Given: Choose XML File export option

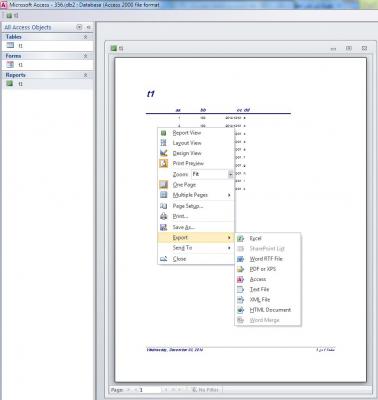Looking at the screenshot, I should (x=268, y=300).
